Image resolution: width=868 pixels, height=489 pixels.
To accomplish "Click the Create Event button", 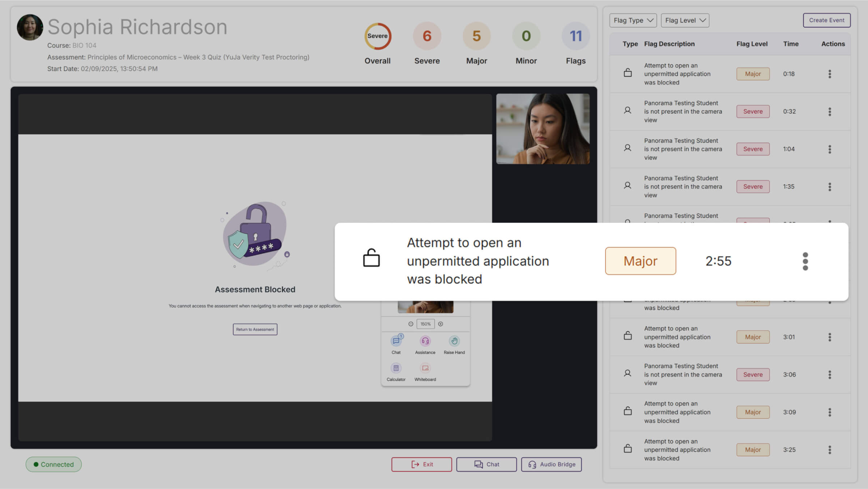I will tap(827, 20).
